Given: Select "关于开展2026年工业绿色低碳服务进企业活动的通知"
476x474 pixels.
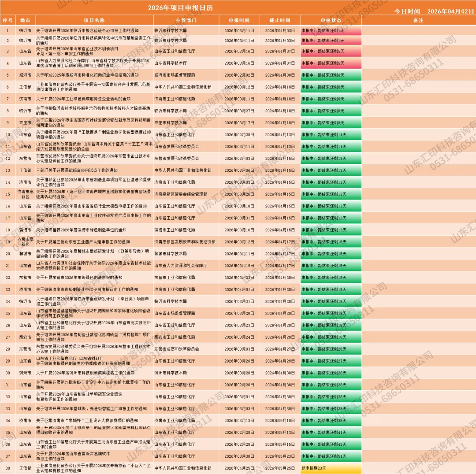Looking at the screenshot, I should tap(83, 99).
